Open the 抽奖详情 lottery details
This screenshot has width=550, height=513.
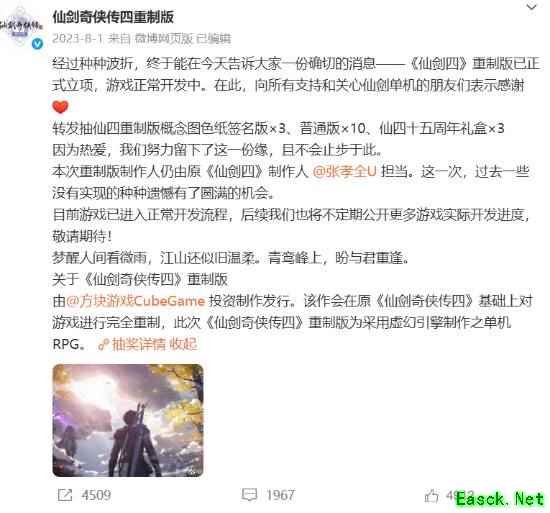[138, 344]
